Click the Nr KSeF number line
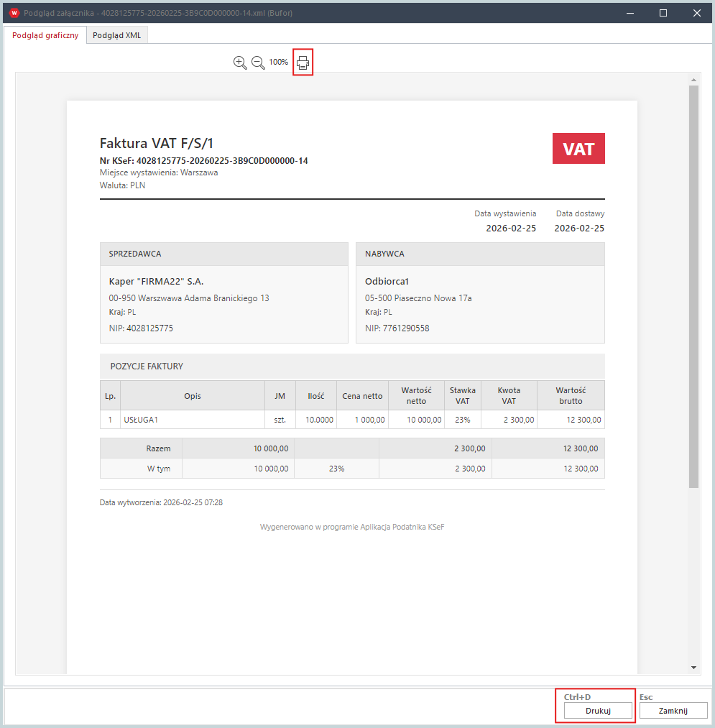Screen dimensions: 715x728 [x=203, y=161]
